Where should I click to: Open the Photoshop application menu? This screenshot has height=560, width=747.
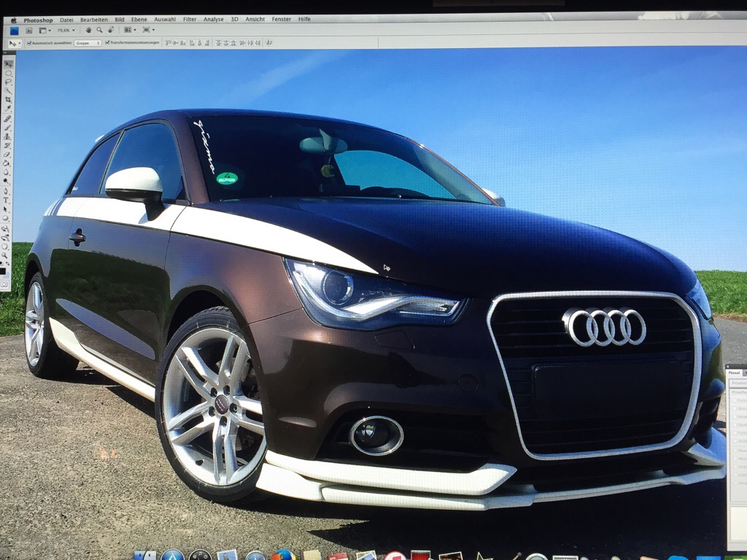38,20
